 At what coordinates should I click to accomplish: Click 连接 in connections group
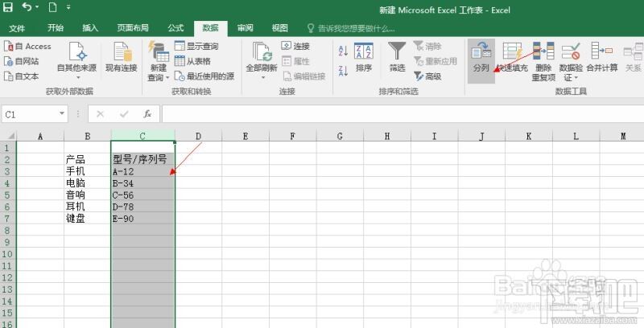(x=295, y=47)
